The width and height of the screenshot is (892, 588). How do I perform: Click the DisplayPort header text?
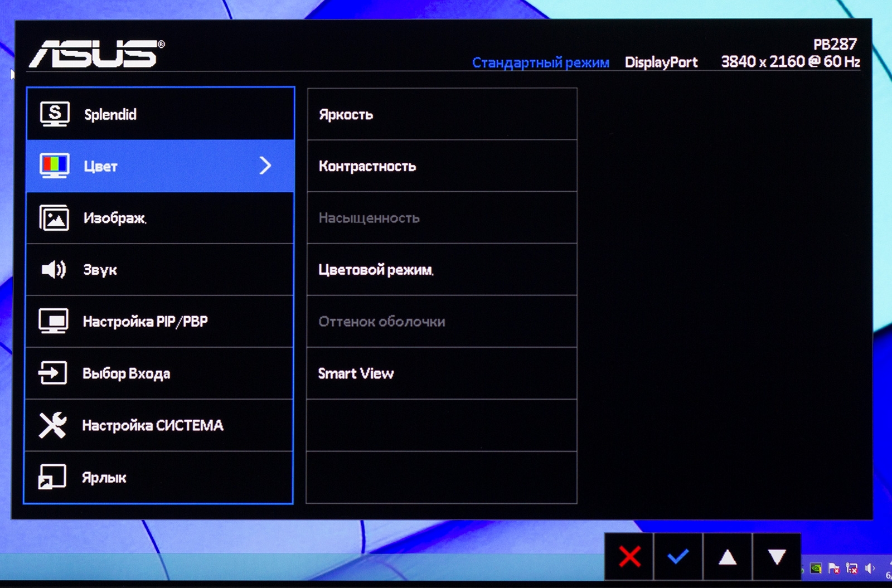tap(661, 62)
